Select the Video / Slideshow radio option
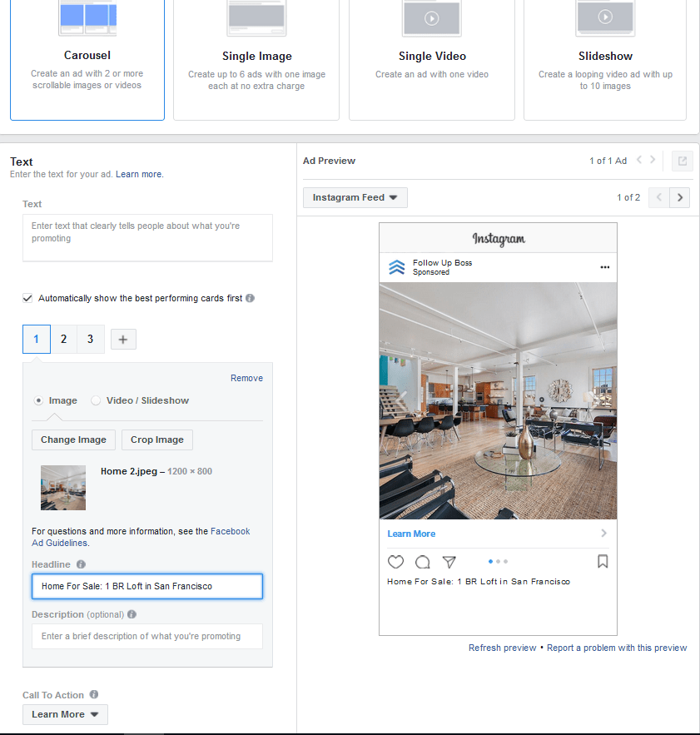This screenshot has height=735, width=700. pyautogui.click(x=96, y=400)
